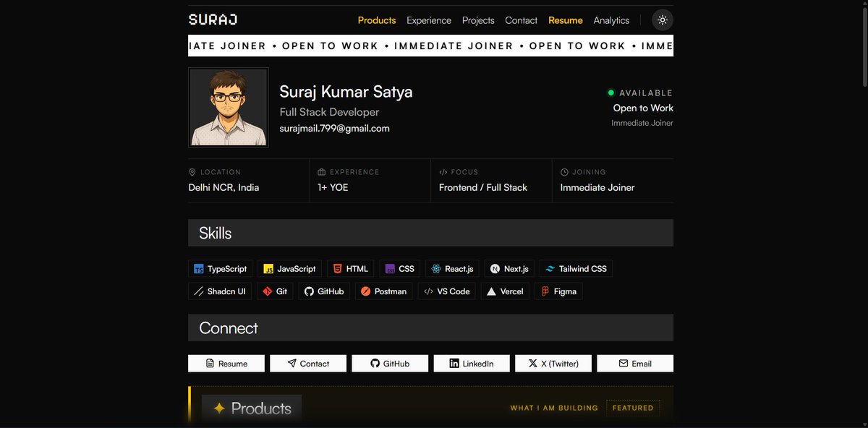
Task: Click the clock Joining icon
Action: (x=565, y=172)
